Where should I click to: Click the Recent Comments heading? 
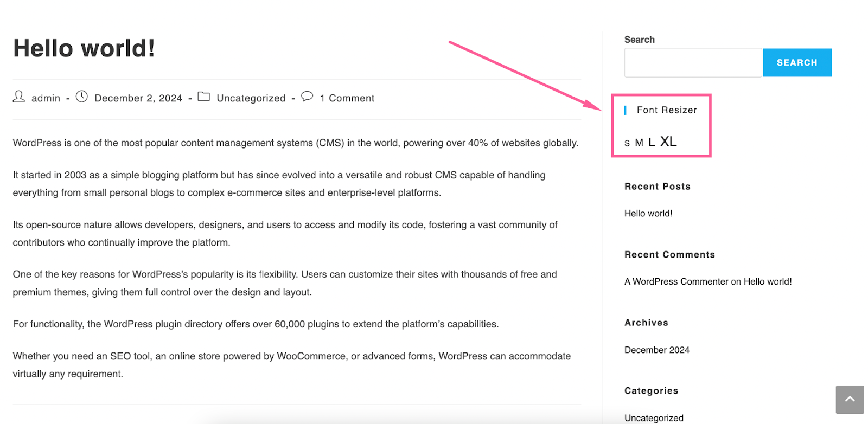tap(670, 255)
